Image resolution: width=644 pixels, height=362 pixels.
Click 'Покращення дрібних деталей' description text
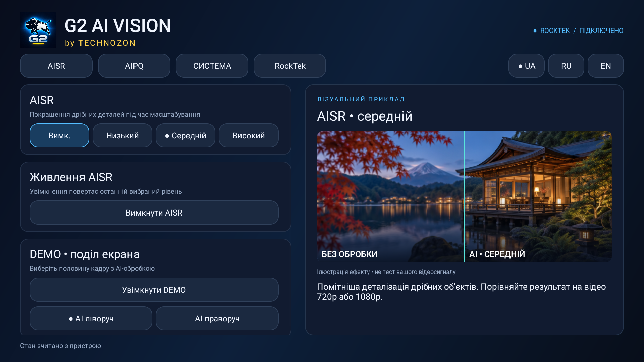coord(115,114)
